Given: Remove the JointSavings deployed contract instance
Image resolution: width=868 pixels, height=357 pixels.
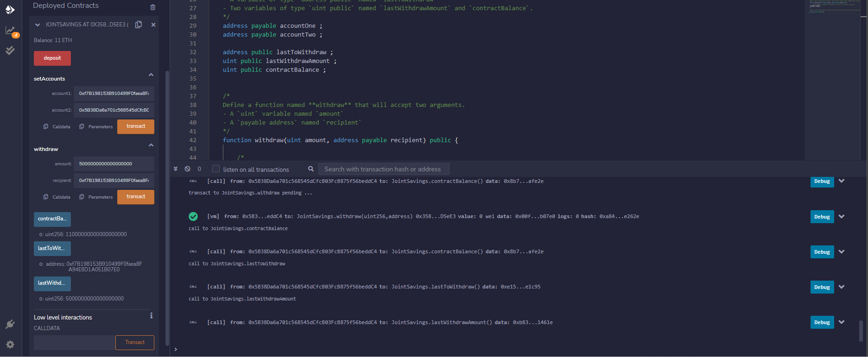Looking at the screenshot, I should tap(153, 25).
